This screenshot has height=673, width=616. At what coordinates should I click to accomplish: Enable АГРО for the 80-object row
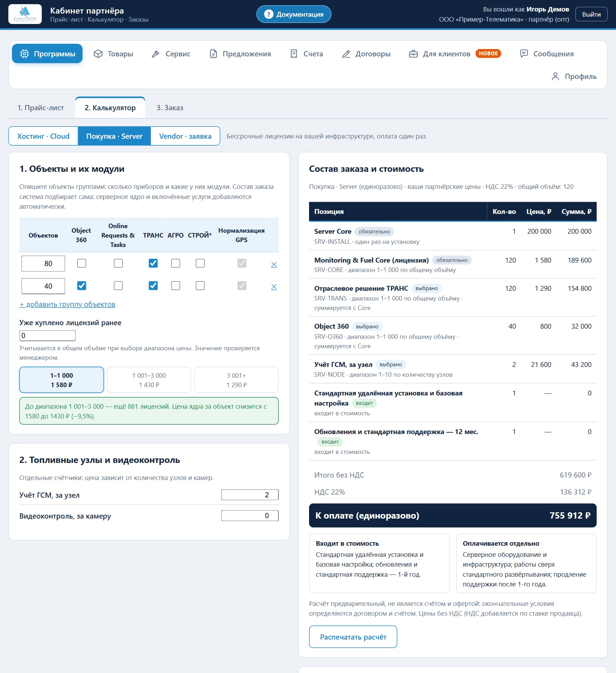(176, 263)
